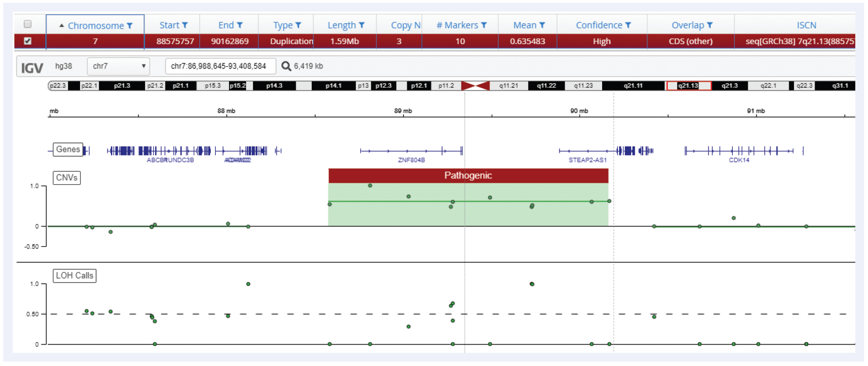Screen dimensions: 868x366
Task: Click the 1.59Mb length cell
Action: [344, 41]
